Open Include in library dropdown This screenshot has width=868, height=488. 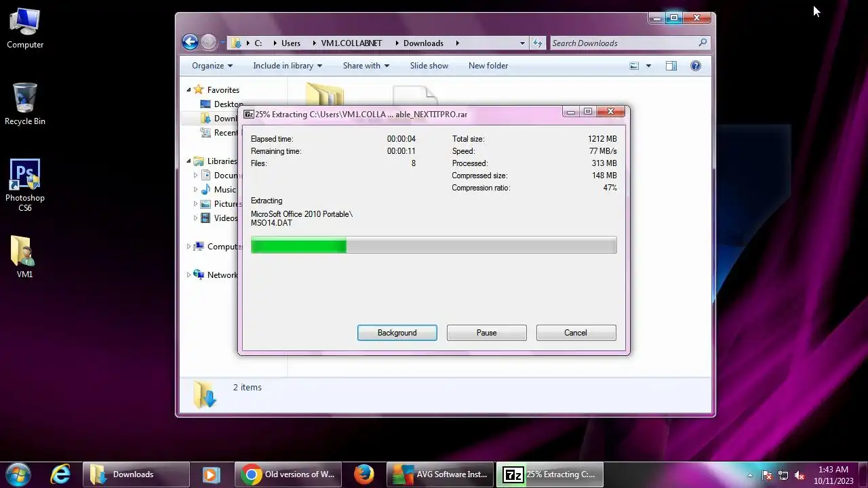tap(288, 66)
